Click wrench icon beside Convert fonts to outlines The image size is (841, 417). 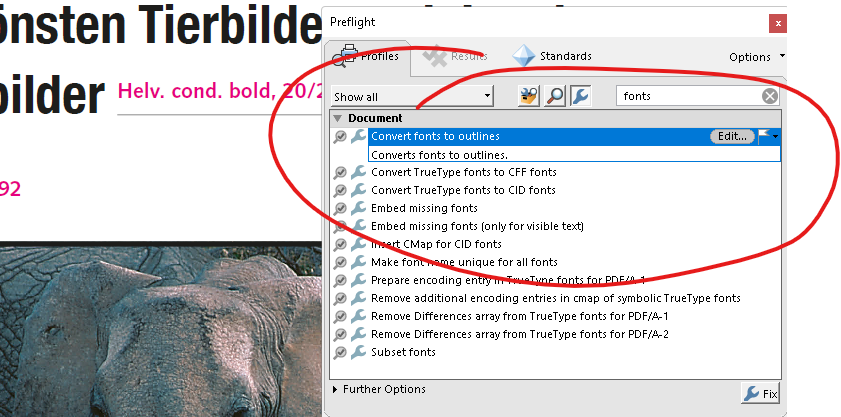click(358, 136)
